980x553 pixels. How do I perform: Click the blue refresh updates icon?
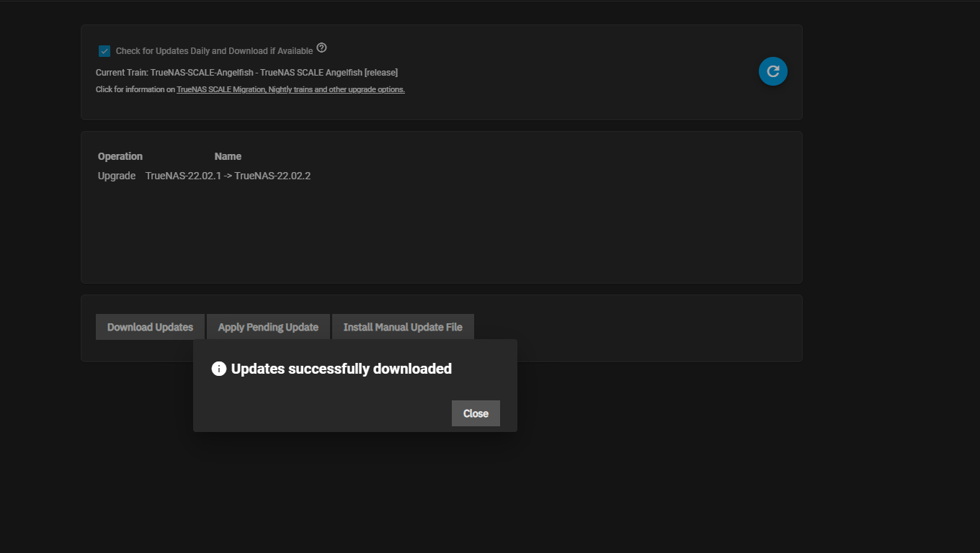point(773,71)
